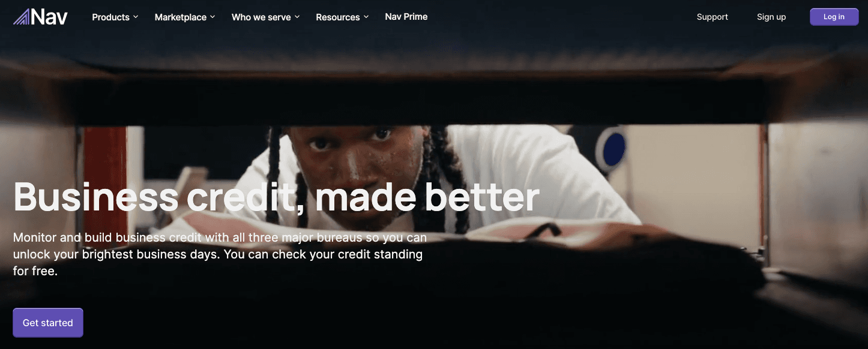Screen dimensions: 868x349
Task: Click the paragraph about monitoring business credit
Action: pyautogui.click(x=220, y=254)
